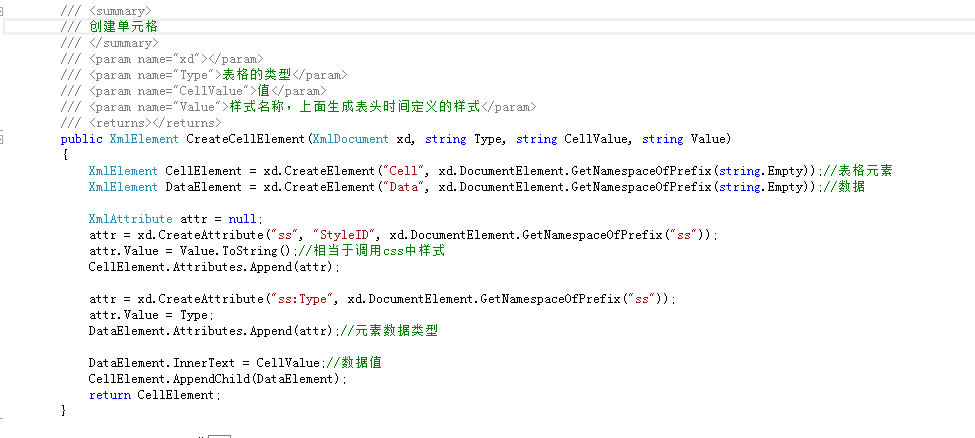Click the XmlAttribute type name
975x438 pixels.
(x=131, y=219)
